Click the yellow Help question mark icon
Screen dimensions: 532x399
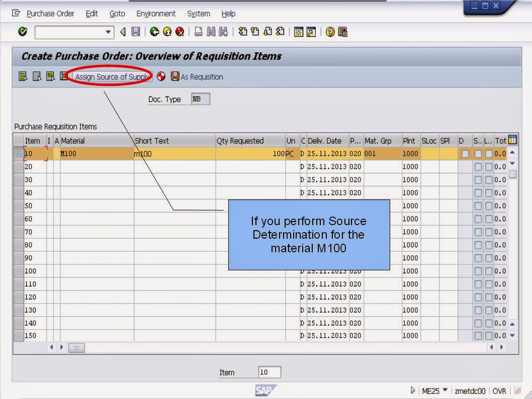pyautogui.click(x=330, y=32)
